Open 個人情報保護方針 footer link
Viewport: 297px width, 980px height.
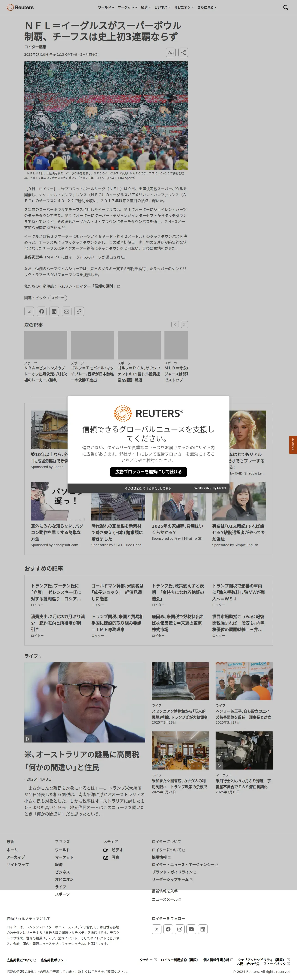tap(218, 960)
